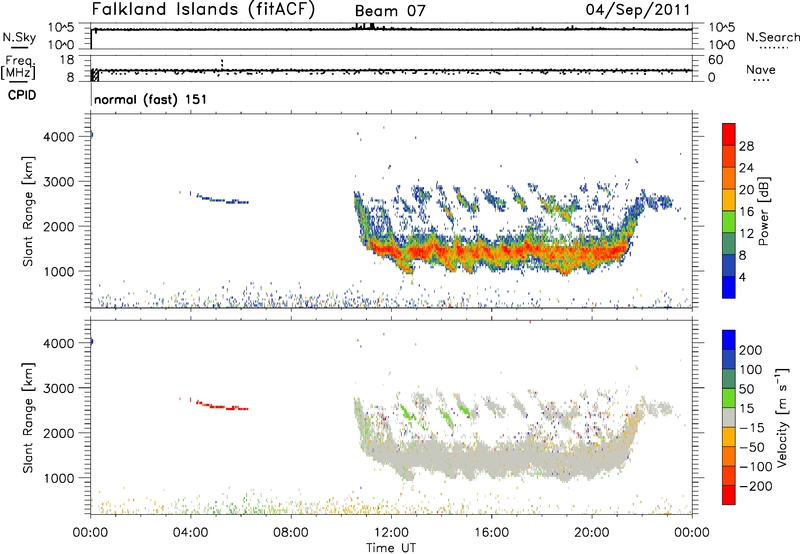Click the "-15" Velocity colorbar value

point(752,428)
